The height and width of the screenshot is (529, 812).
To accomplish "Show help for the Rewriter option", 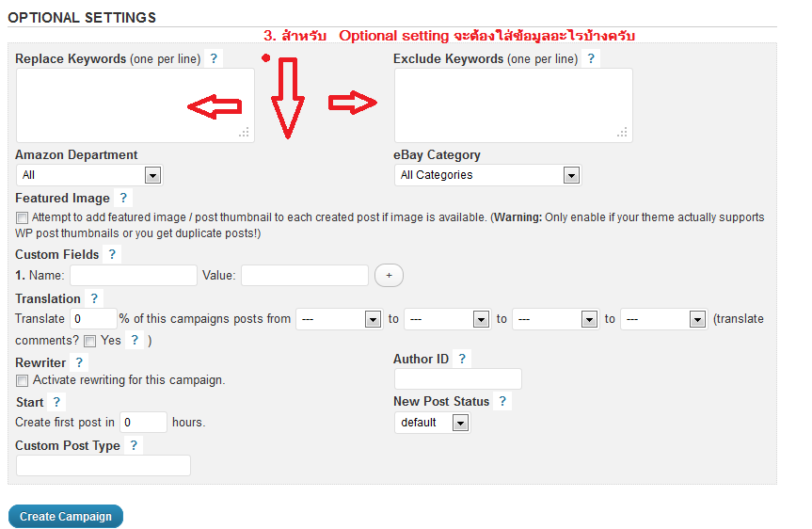I will (79, 362).
